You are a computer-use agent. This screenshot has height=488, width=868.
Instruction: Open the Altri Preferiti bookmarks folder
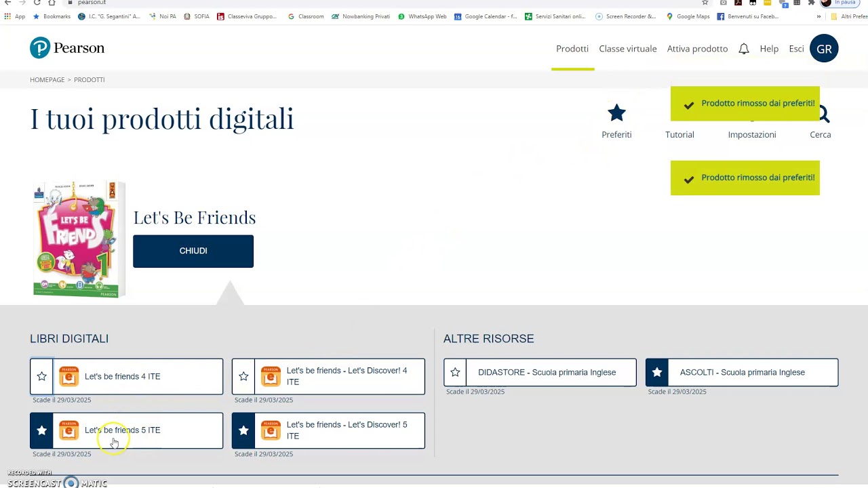pos(849,16)
